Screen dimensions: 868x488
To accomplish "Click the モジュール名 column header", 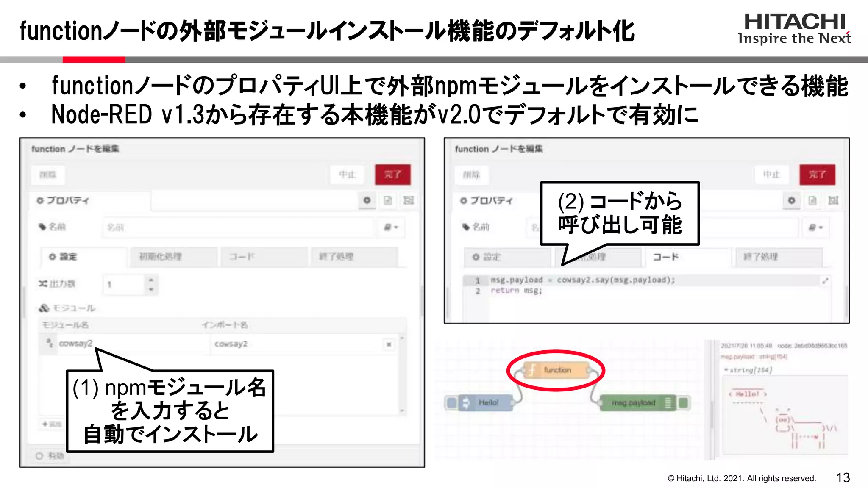I will (65, 325).
